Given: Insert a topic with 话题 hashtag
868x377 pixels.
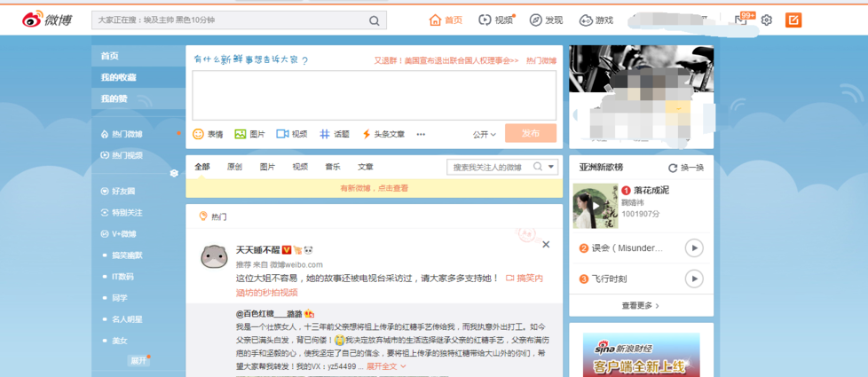Looking at the screenshot, I should coord(335,134).
